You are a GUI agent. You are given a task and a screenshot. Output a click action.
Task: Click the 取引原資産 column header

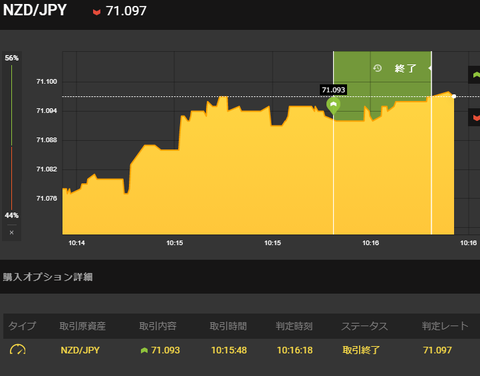pyautogui.click(x=83, y=326)
